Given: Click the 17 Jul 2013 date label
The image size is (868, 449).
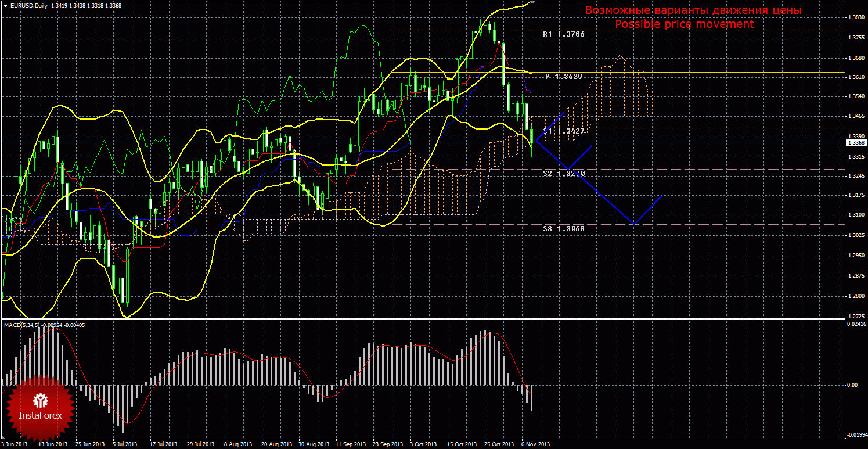Looking at the screenshot, I should tap(163, 444).
